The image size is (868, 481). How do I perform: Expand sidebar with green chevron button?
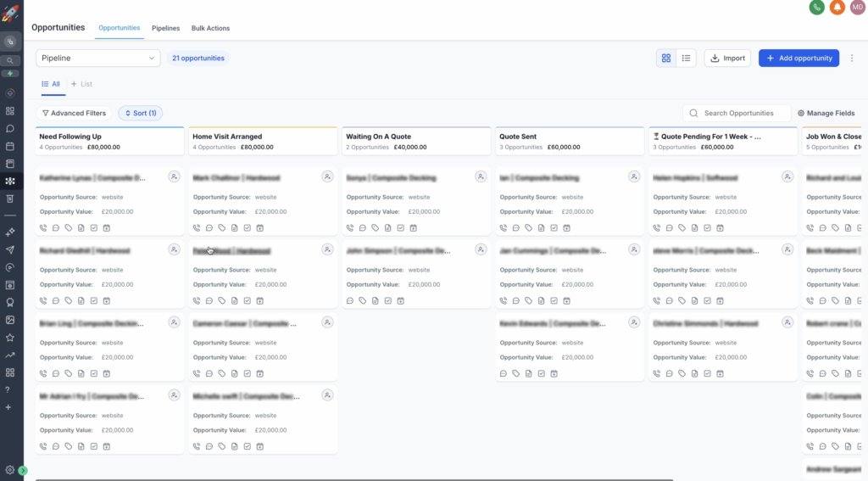click(23, 471)
